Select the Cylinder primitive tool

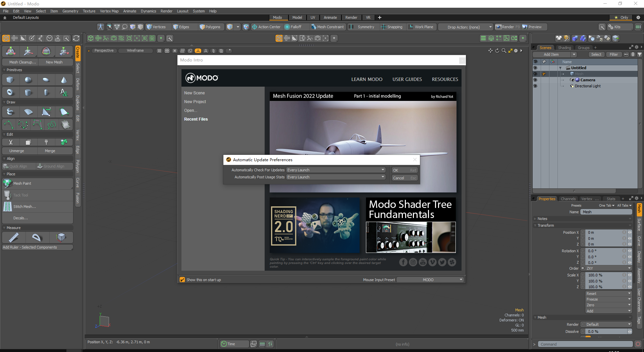tap(28, 92)
